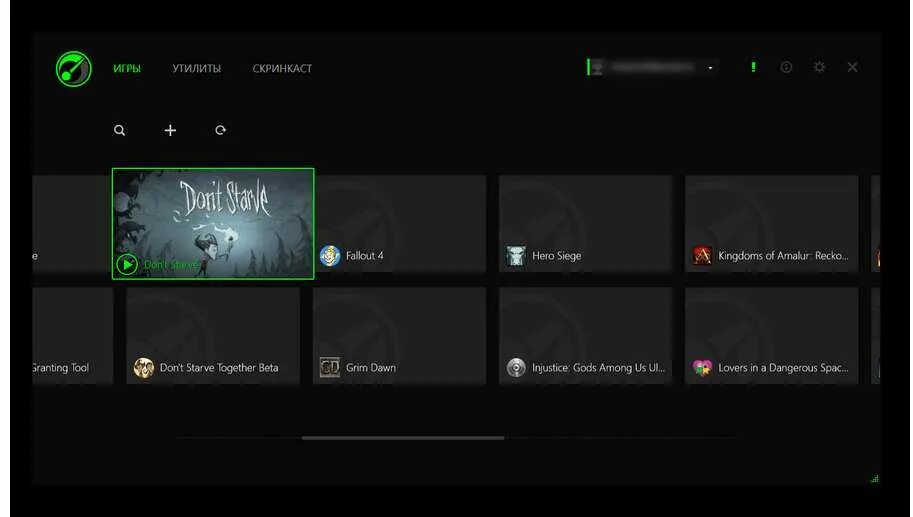Click the horizontal scrollbar thumb
Image resolution: width=913 pixels, height=517 pixels.
(403, 438)
